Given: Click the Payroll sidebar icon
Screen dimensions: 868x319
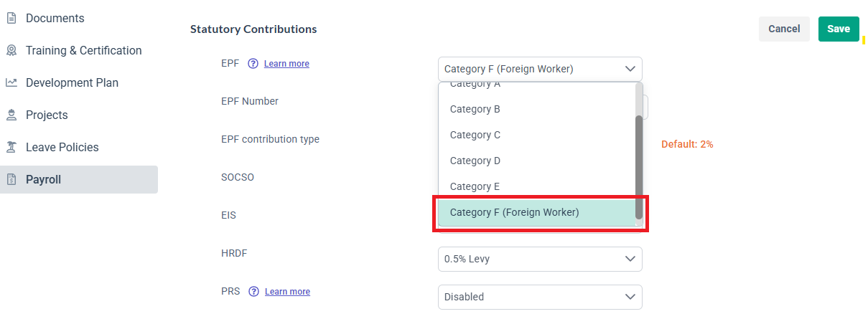Looking at the screenshot, I should 11,179.
